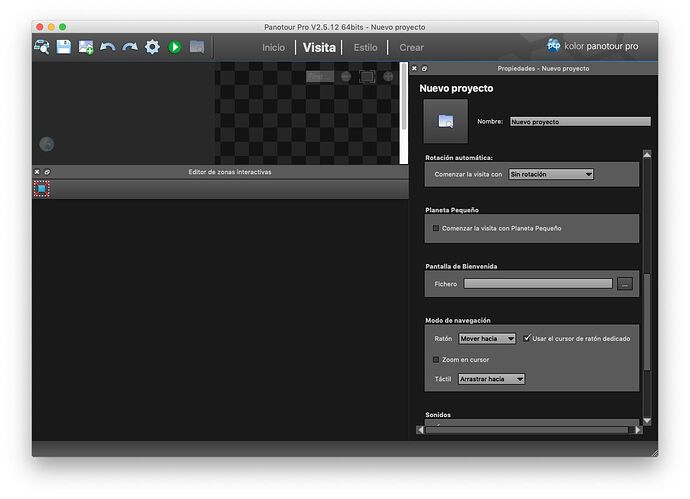Enable Comenzar la visita con Planeta Pequeño
The image size is (690, 499).
pyautogui.click(x=436, y=228)
